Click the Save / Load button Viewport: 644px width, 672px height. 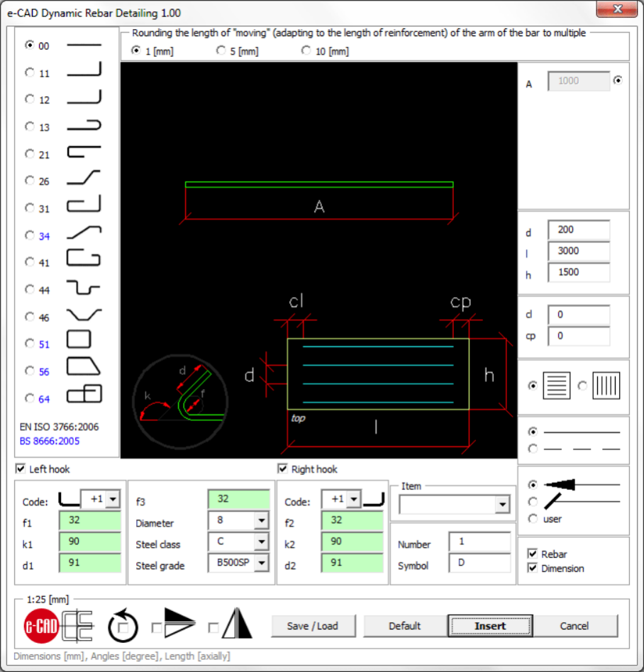(x=313, y=626)
